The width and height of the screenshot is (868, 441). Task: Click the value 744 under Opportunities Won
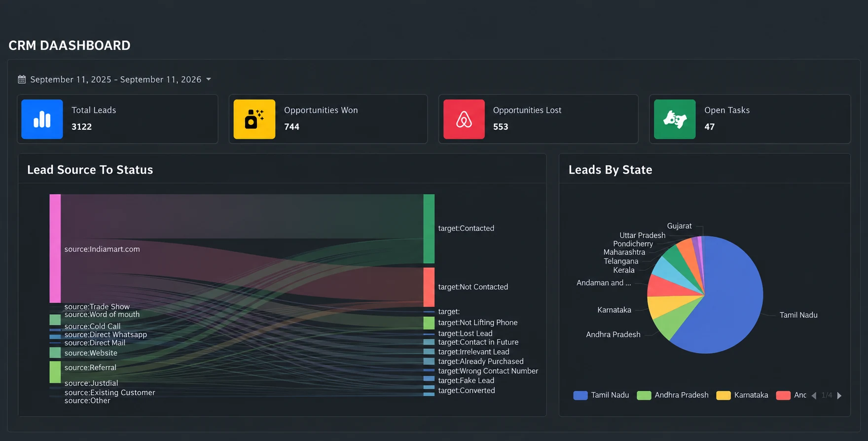292,127
